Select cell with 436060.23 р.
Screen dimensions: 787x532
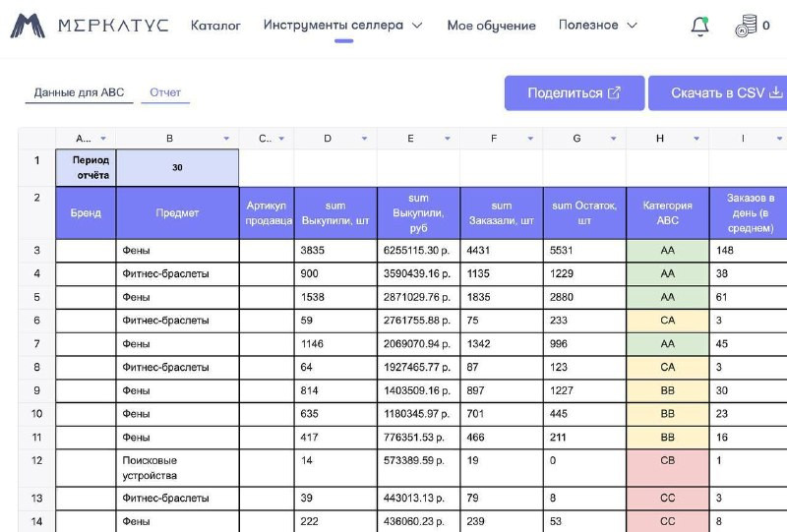418,521
